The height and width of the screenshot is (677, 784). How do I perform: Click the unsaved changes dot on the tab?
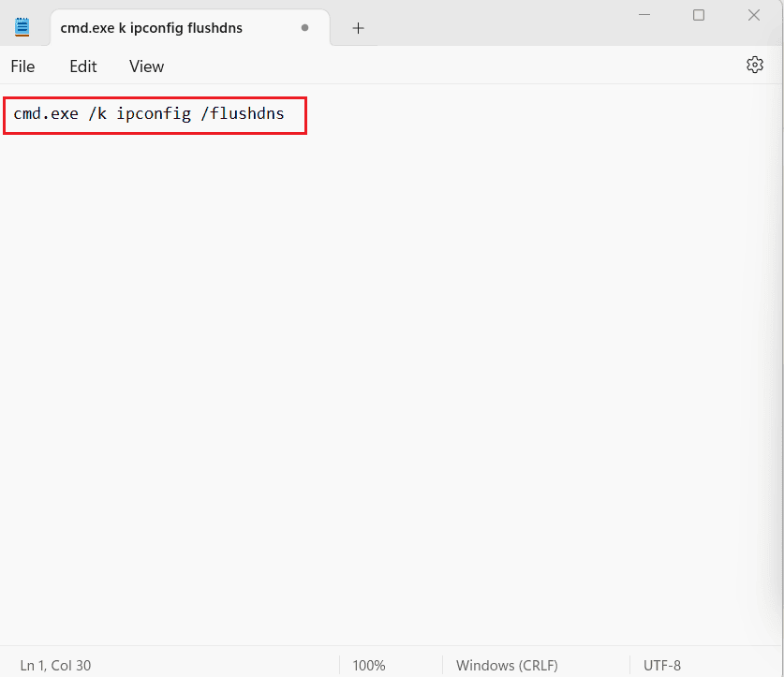tap(304, 29)
